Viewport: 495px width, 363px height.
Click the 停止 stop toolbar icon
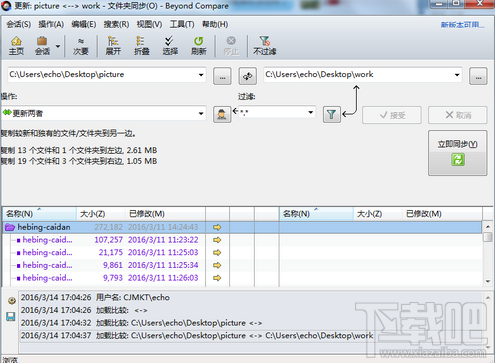click(x=231, y=45)
